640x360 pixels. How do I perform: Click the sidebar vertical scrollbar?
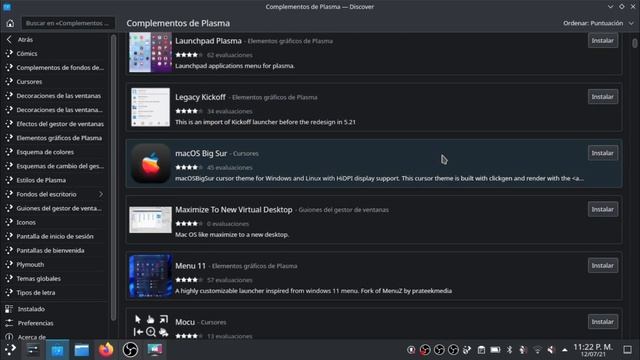[113, 178]
